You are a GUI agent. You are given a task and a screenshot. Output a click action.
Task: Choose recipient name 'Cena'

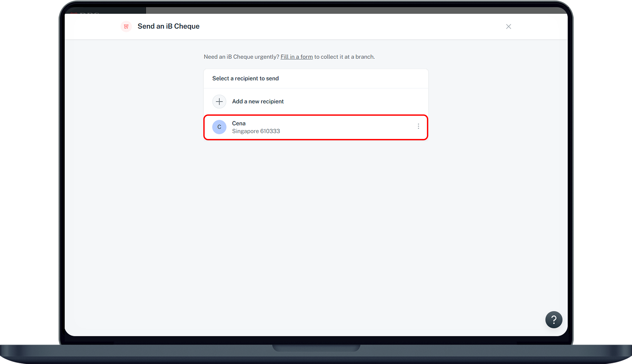[x=239, y=123]
